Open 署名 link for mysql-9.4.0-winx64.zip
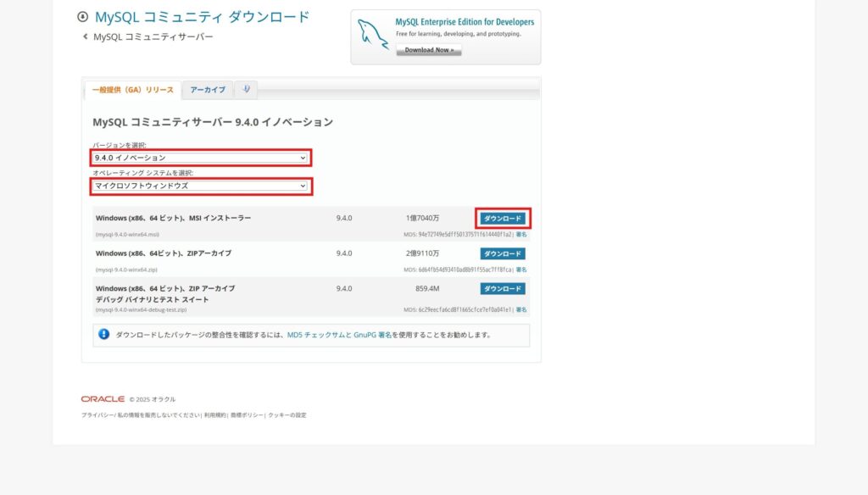Viewport: 868px width, 495px height. point(521,270)
